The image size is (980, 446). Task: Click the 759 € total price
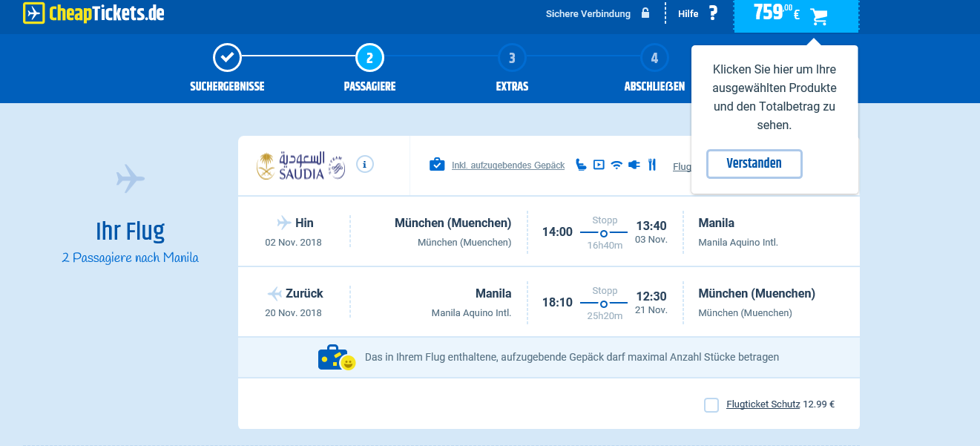pos(776,13)
